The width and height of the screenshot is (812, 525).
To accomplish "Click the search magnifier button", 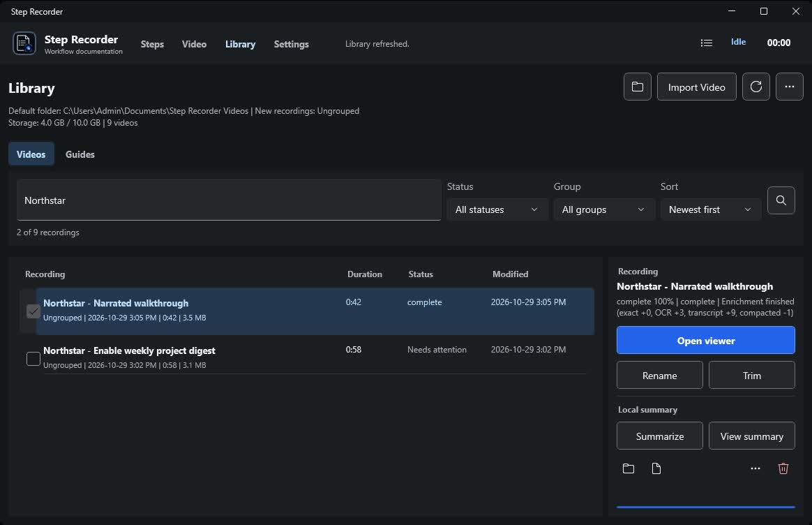I will (x=781, y=200).
